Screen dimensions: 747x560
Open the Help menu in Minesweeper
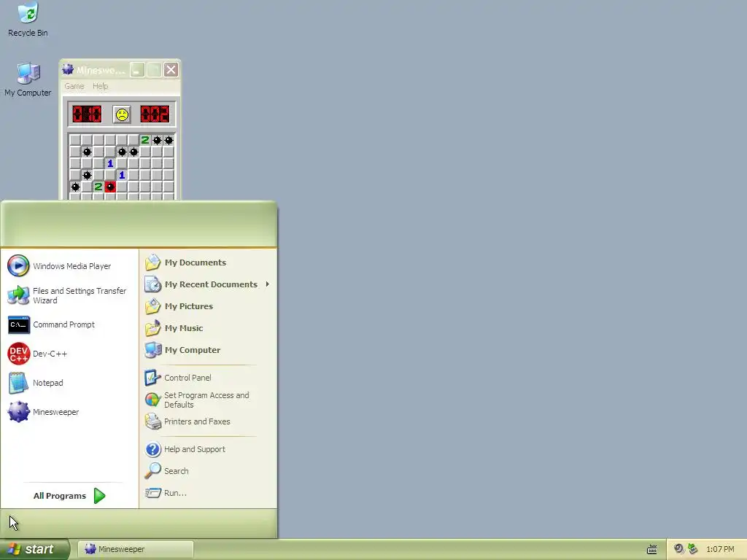tap(100, 86)
